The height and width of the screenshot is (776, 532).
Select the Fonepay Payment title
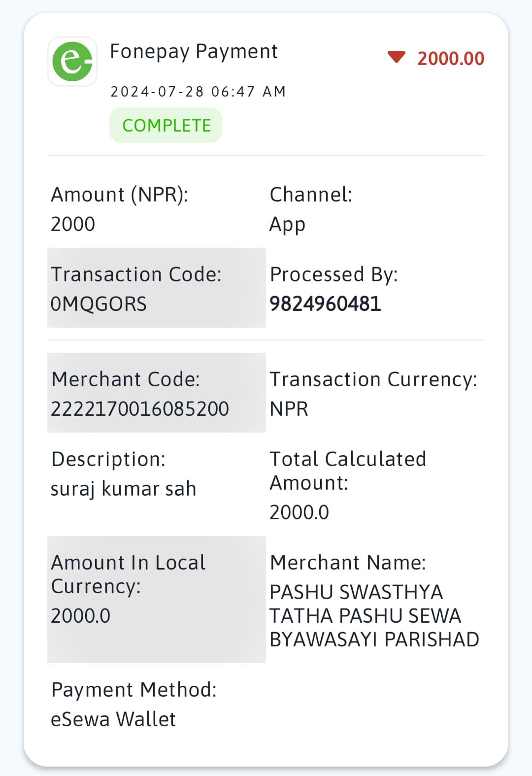click(x=194, y=52)
